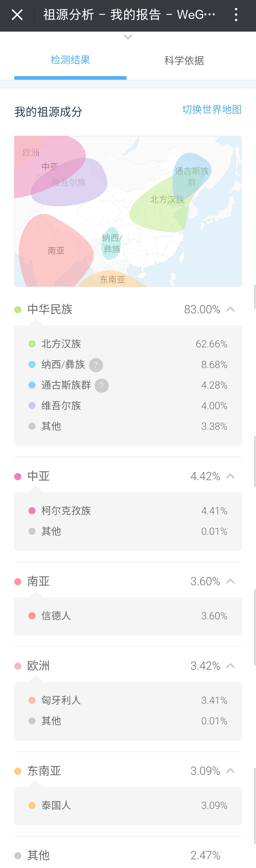Tap the question mark icon beside 通古斯族群
Image resolution: width=256 pixels, height=868 pixels.
click(x=102, y=386)
